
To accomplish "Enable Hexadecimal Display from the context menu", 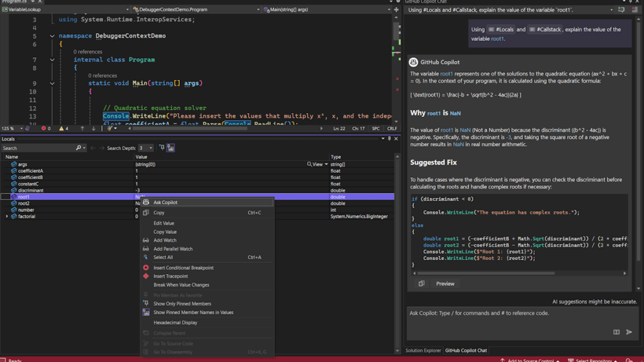I will (177, 322).
